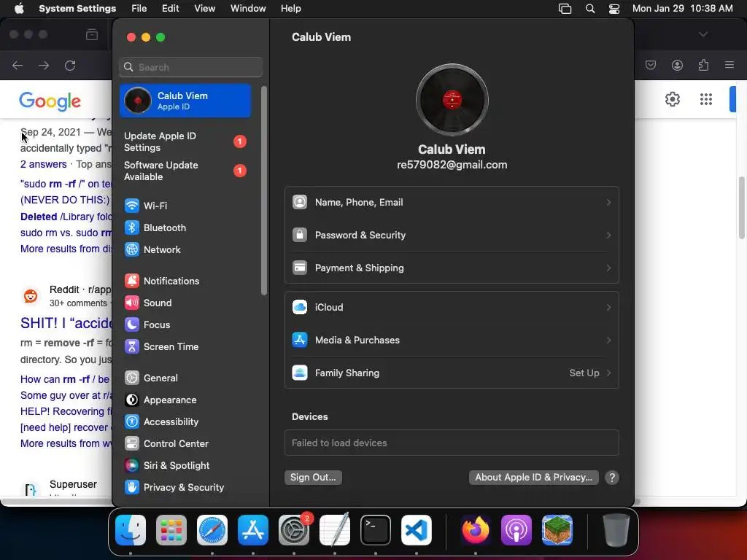
Task: Expand Media & Purchases row
Action: [452, 341]
